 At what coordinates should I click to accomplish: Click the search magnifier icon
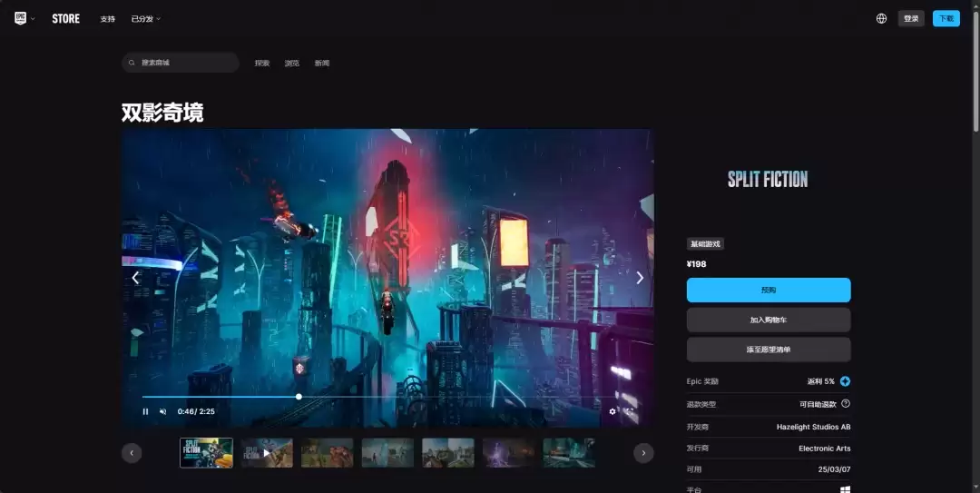(132, 63)
